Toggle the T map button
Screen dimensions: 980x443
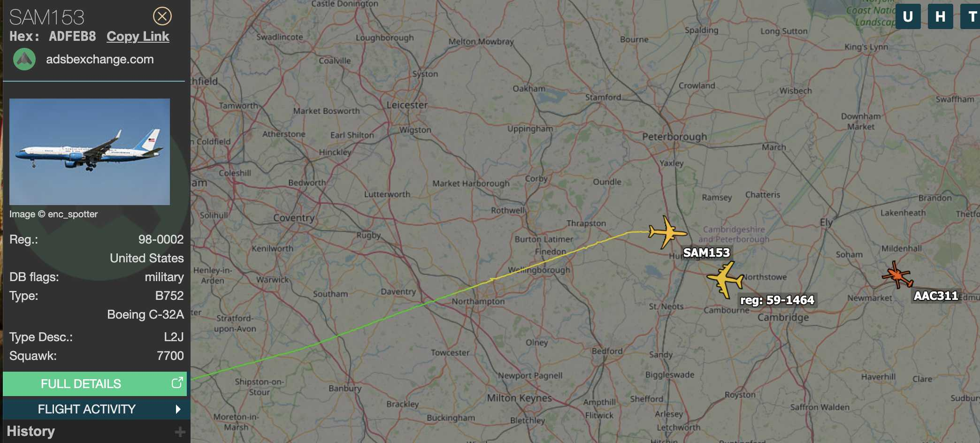click(x=971, y=17)
